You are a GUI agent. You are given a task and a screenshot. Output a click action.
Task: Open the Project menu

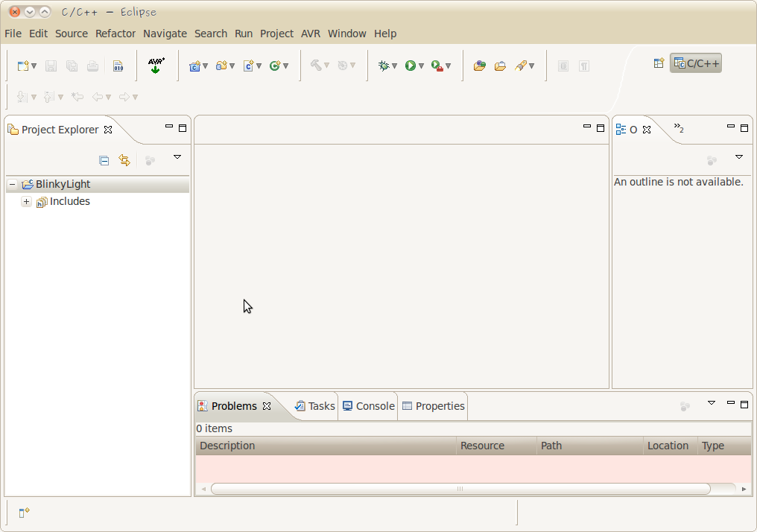(276, 34)
